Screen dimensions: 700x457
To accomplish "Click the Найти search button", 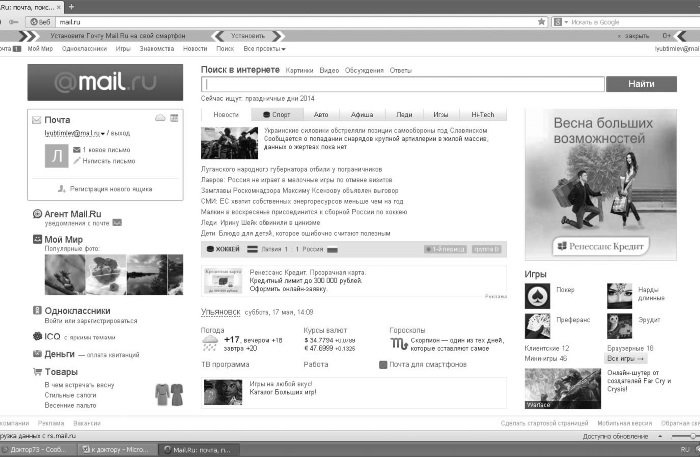I will click(641, 84).
